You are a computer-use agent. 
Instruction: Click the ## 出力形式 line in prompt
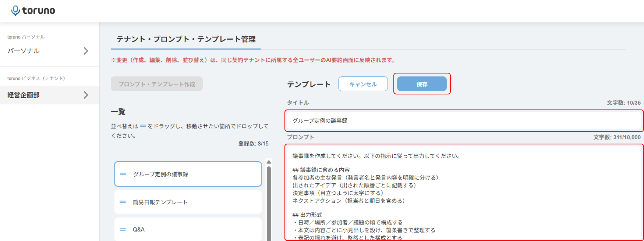pyautogui.click(x=307, y=215)
